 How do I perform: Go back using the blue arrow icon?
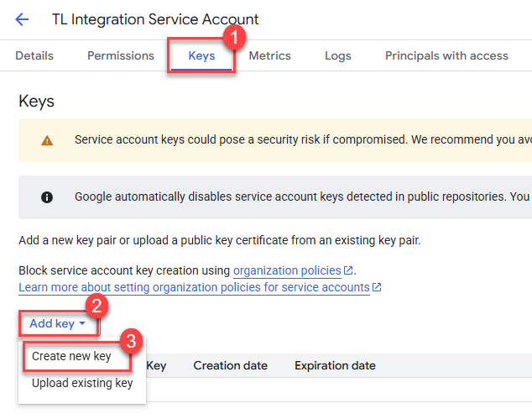[x=22, y=19]
